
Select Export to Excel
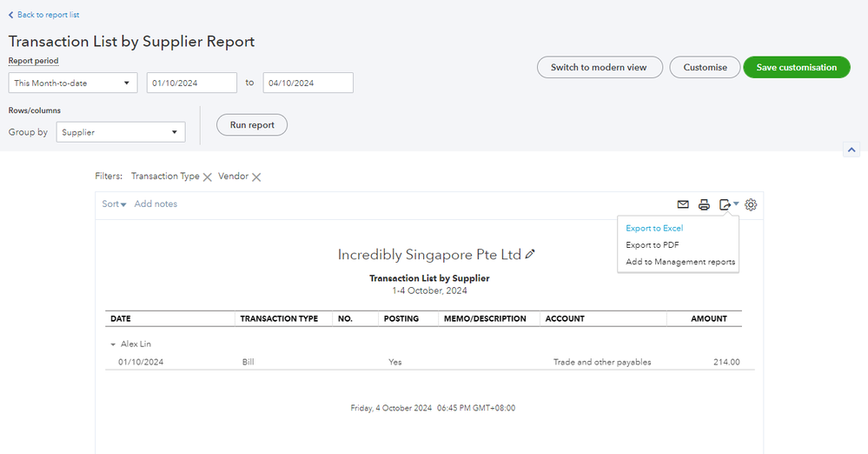pyautogui.click(x=654, y=229)
